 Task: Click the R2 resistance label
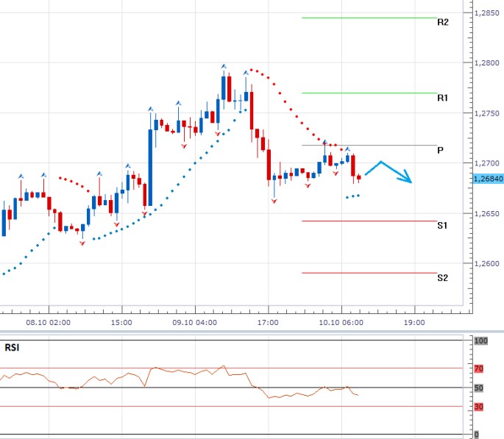point(443,23)
